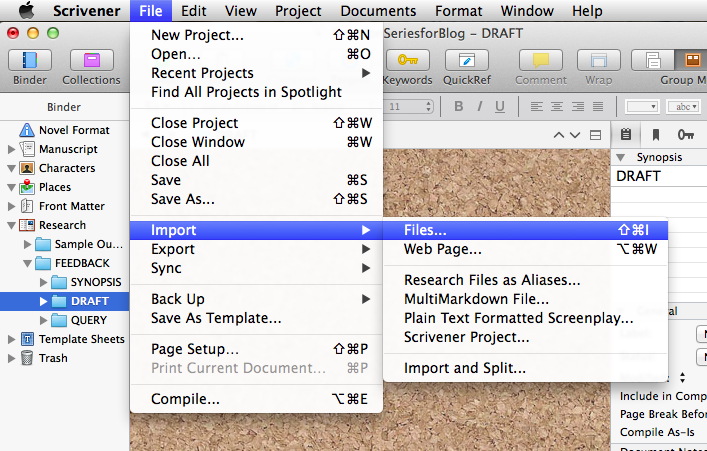
Task: Collapse the Synopsis inspector section
Action: click(x=621, y=157)
